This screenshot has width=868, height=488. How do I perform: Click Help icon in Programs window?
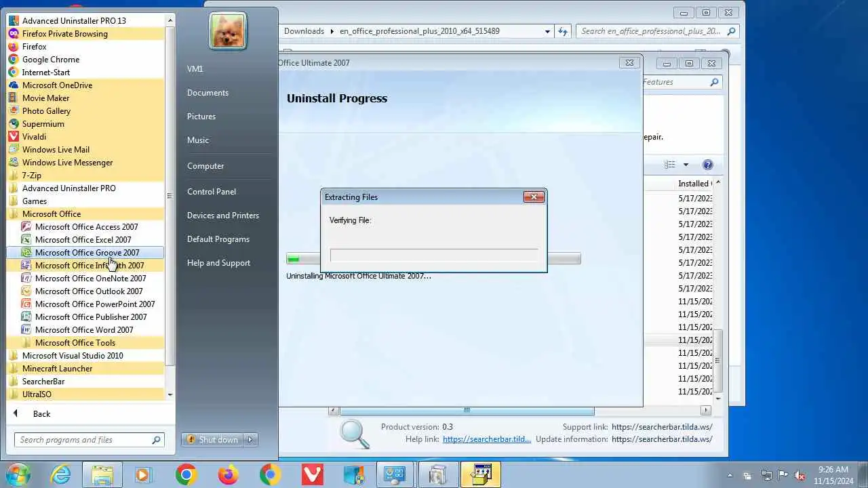707,165
